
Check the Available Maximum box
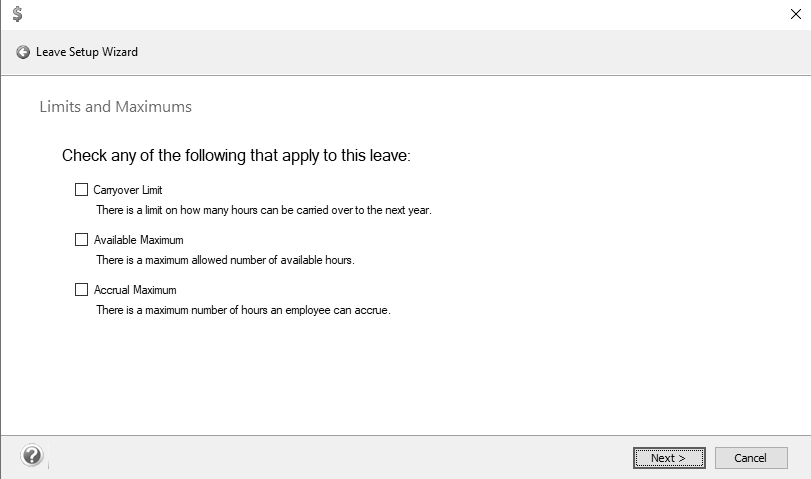pos(81,240)
